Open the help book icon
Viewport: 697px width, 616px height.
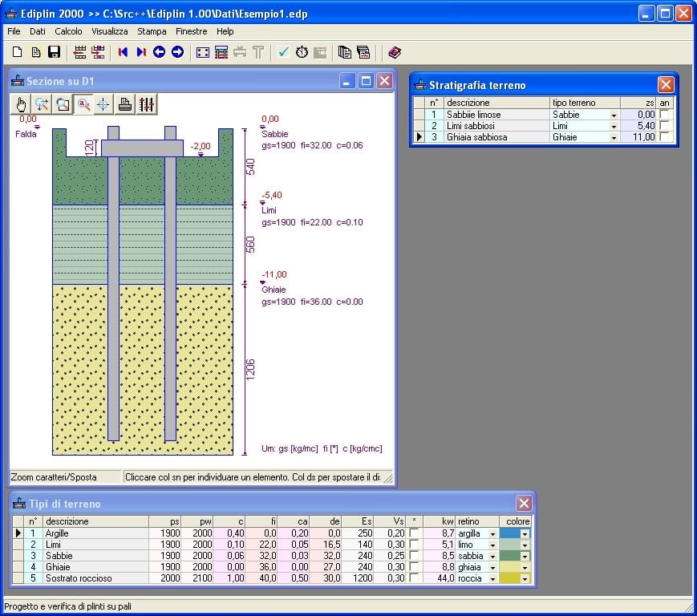(394, 53)
